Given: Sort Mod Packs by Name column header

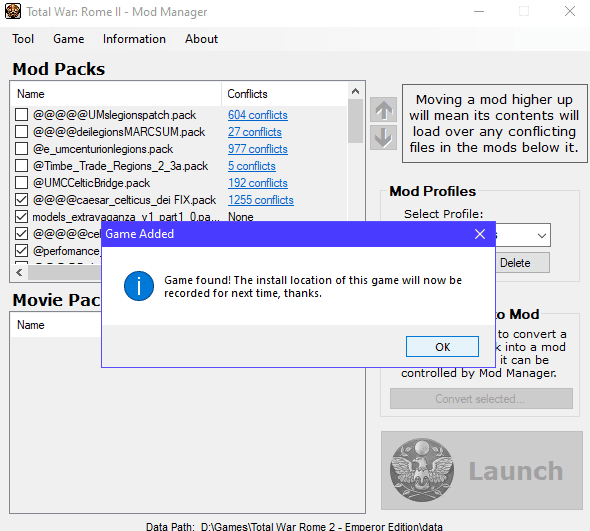Looking at the screenshot, I should coord(117,94).
